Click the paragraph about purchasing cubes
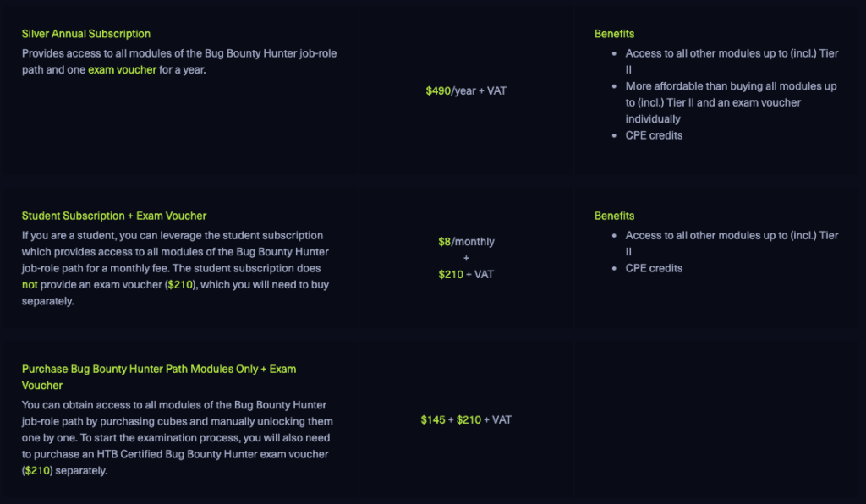The width and height of the screenshot is (866, 504). coord(178,437)
